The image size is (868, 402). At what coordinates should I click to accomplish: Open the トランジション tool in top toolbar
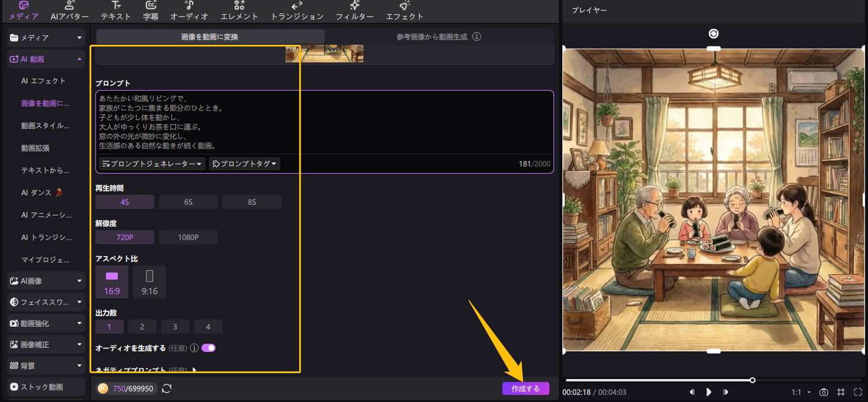[297, 11]
